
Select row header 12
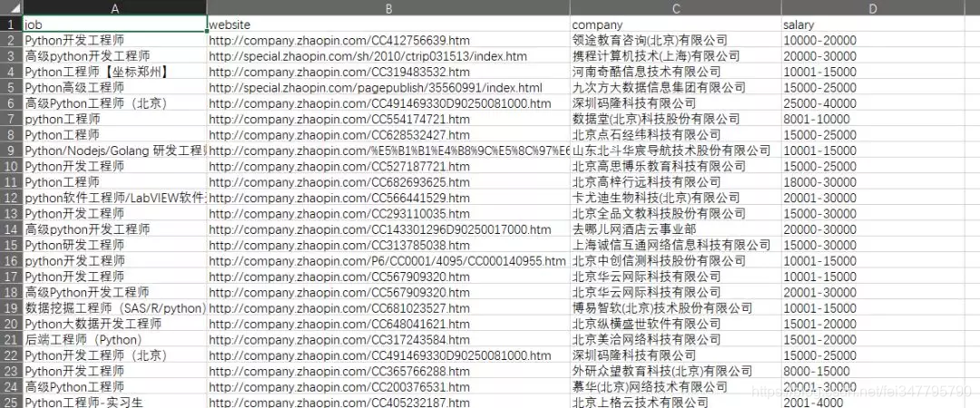11,198
